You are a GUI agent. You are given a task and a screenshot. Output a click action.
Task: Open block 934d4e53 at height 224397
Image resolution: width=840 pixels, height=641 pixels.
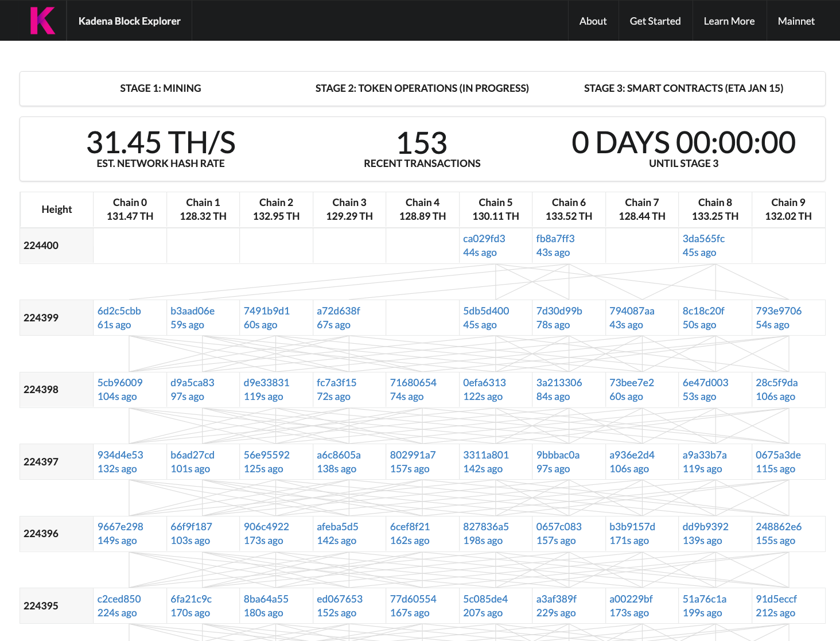[120, 455]
